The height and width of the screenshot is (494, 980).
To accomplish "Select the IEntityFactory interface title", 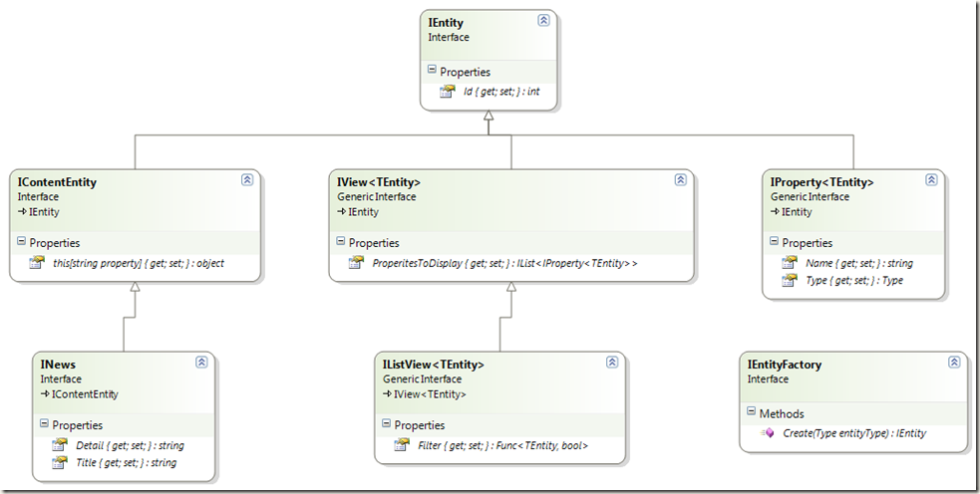I will [785, 365].
